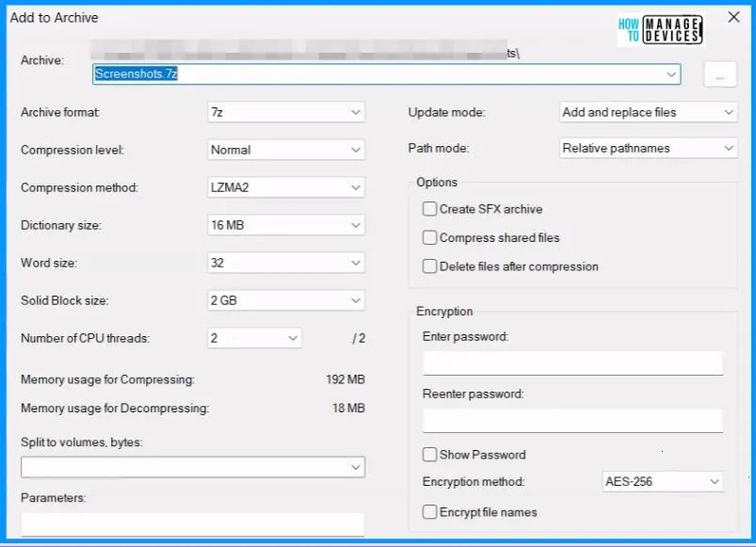
Task: Toggle Compress shared files checkbox
Action: (430, 238)
